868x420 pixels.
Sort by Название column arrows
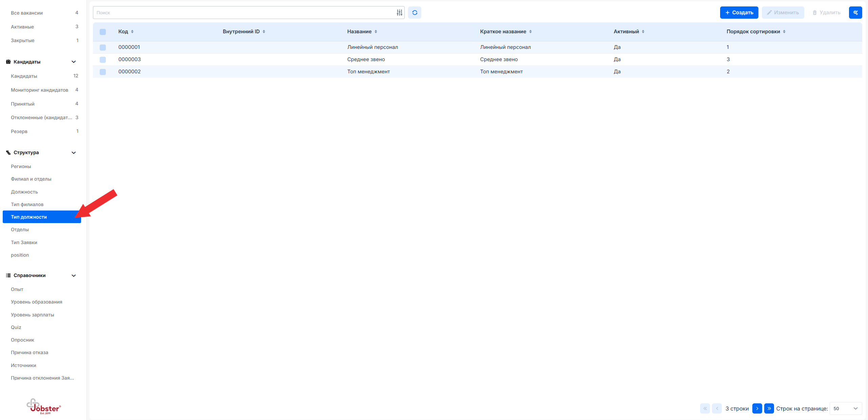375,32
